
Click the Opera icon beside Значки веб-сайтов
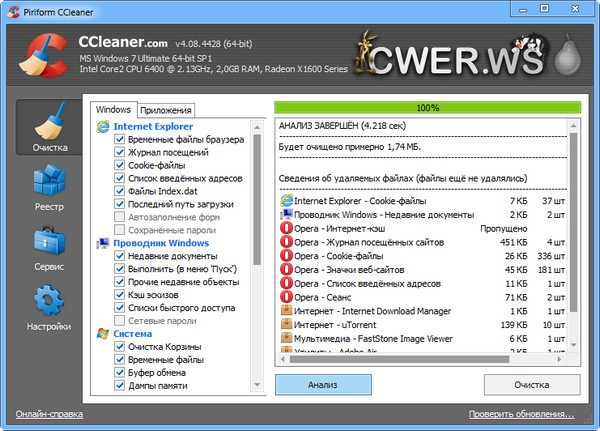click(286, 269)
